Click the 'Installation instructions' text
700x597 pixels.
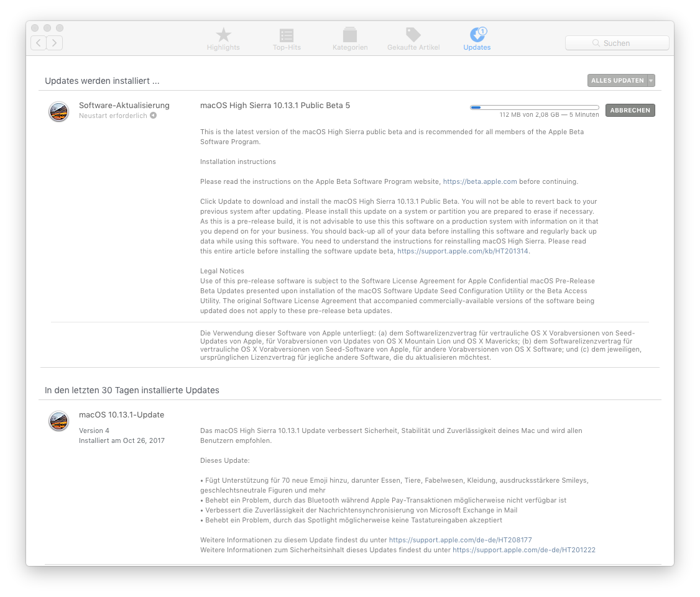tap(238, 162)
